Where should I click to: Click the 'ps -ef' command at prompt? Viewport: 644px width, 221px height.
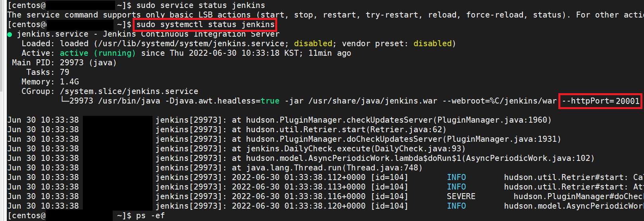pyautogui.click(x=150, y=215)
